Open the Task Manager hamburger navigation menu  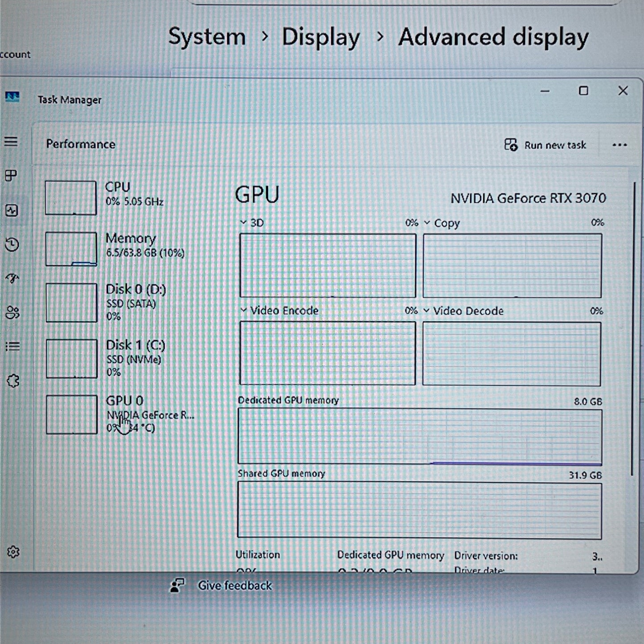(11, 142)
